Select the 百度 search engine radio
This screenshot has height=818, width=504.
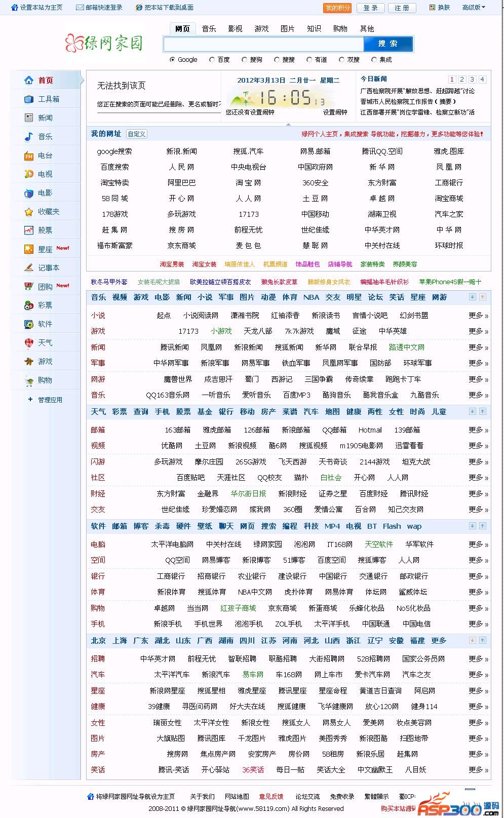[212, 59]
